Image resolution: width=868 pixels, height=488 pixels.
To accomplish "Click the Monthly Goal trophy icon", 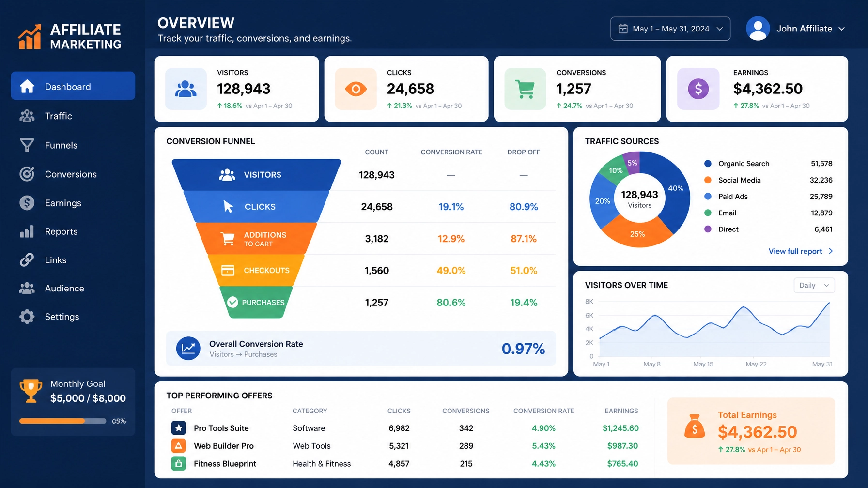I will (31, 391).
